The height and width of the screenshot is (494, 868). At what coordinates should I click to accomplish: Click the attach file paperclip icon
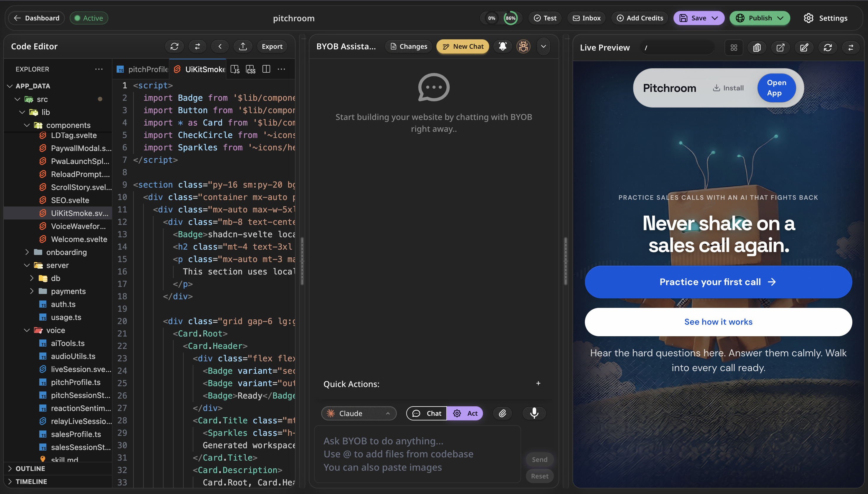(502, 413)
